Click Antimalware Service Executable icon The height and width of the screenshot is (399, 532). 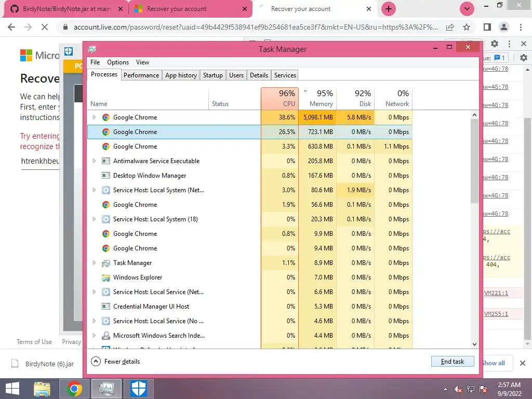106,161
